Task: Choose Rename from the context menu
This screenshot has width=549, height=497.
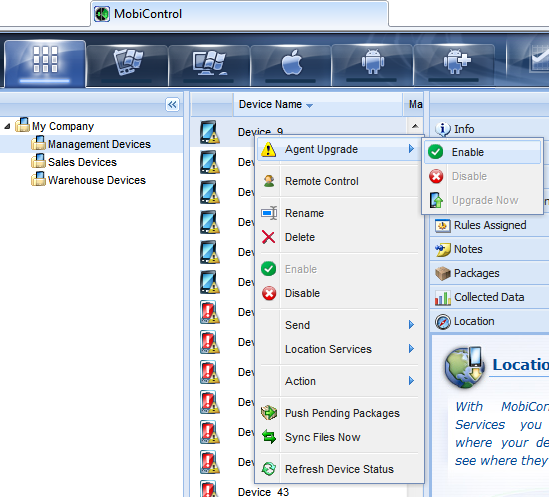Action: tap(339, 213)
